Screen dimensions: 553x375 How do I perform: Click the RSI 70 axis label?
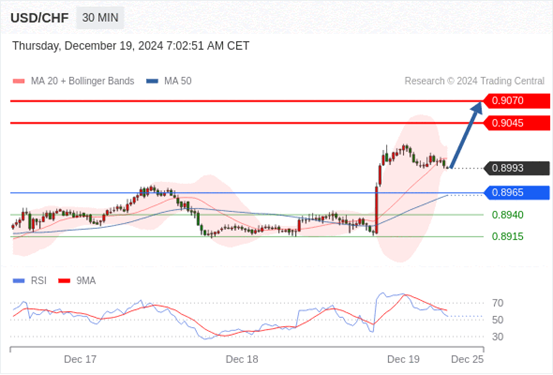[498, 303]
